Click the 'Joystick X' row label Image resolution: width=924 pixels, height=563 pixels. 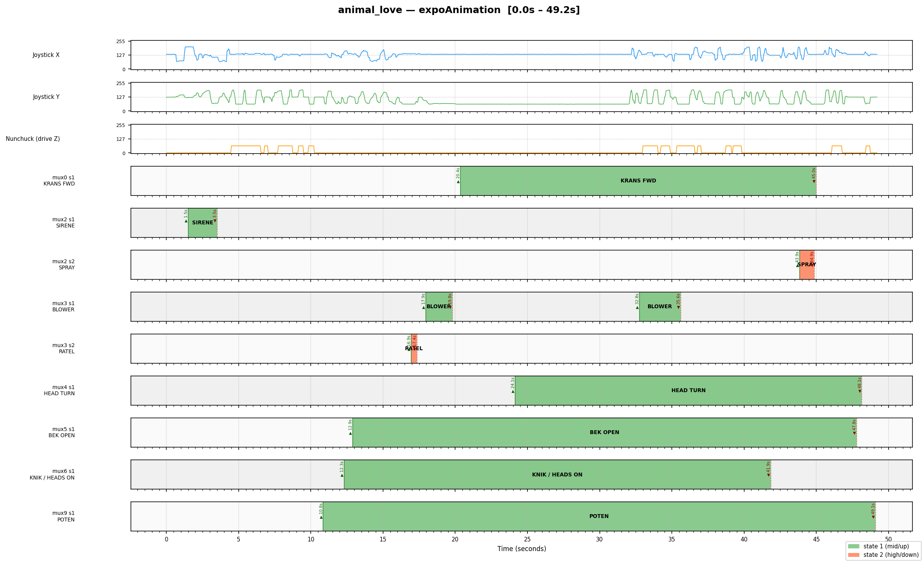pos(46,55)
